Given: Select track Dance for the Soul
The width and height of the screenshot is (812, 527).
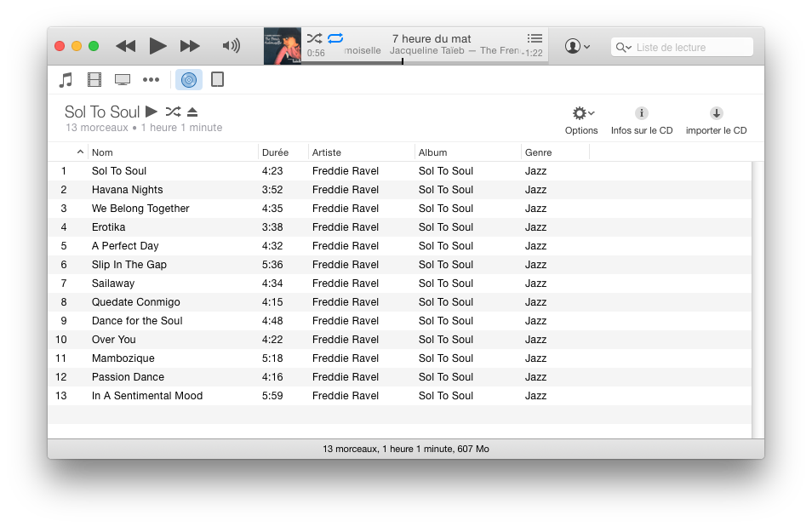Looking at the screenshot, I should (x=399, y=321).
